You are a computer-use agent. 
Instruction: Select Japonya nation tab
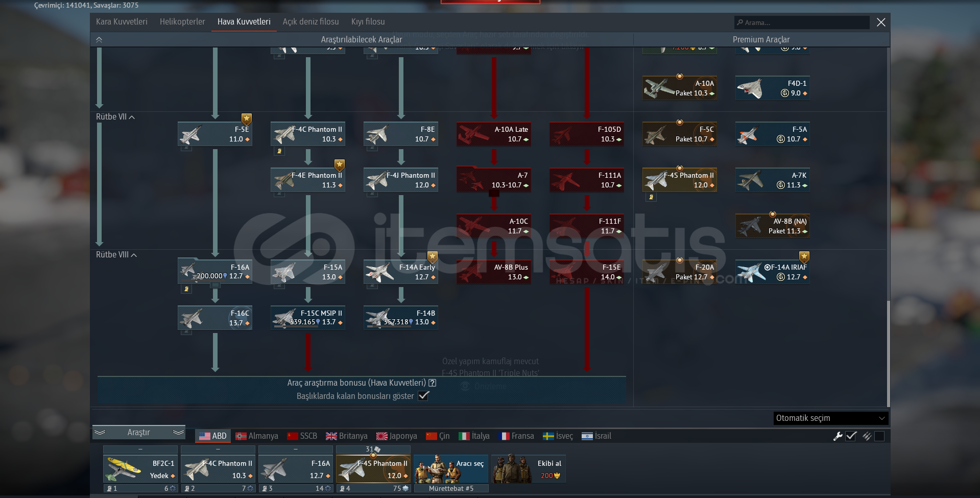click(397, 436)
